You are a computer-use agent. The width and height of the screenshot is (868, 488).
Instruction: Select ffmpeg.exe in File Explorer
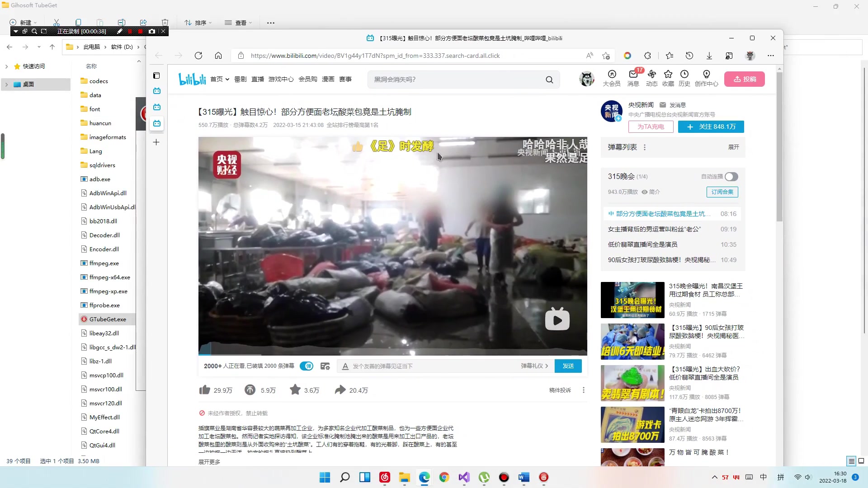[x=104, y=263]
